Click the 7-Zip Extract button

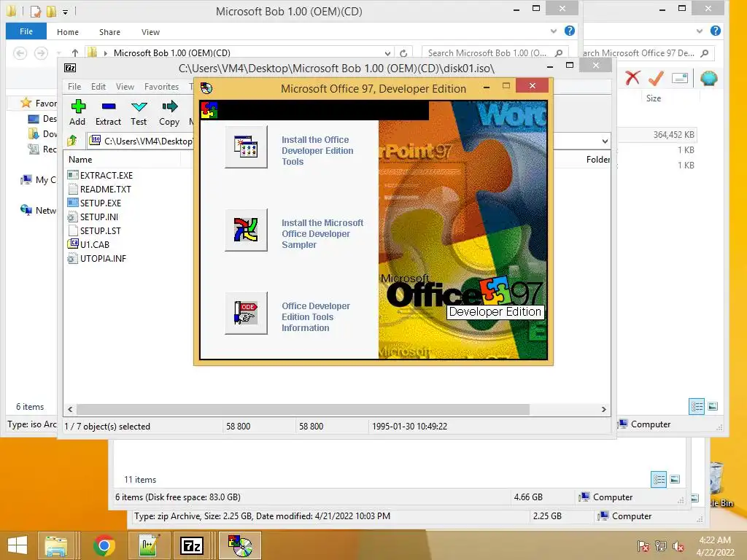[x=108, y=113]
